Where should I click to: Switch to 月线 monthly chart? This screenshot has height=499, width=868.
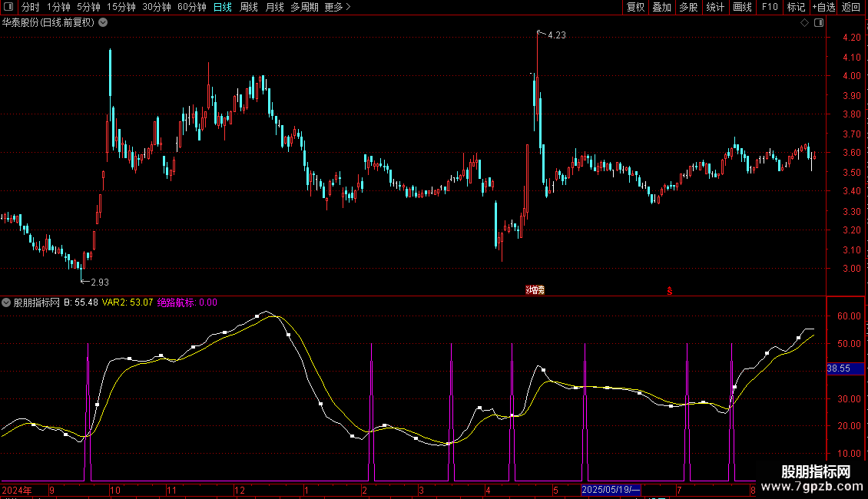coord(274,7)
